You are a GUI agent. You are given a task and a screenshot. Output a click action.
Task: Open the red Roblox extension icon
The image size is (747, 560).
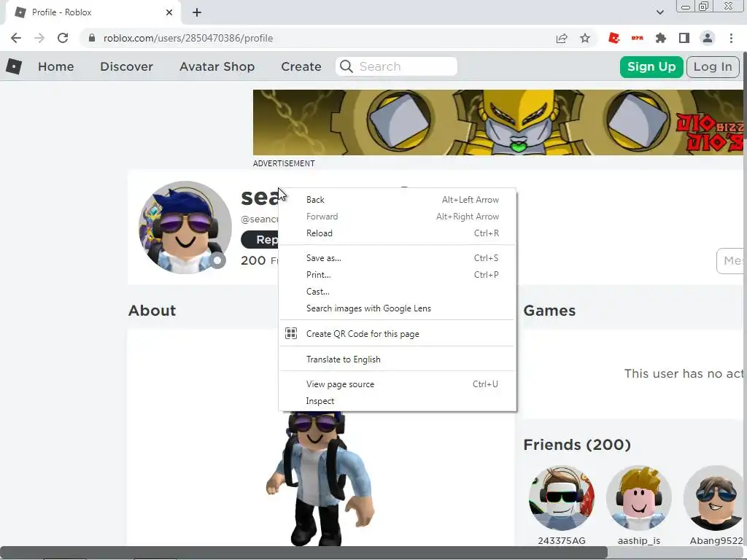(614, 38)
